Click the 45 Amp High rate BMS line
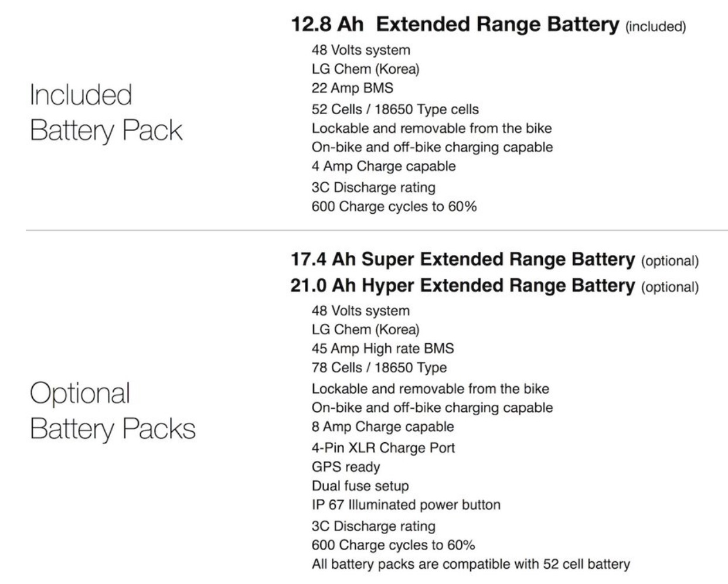This screenshot has width=728, height=584. pyautogui.click(x=383, y=349)
